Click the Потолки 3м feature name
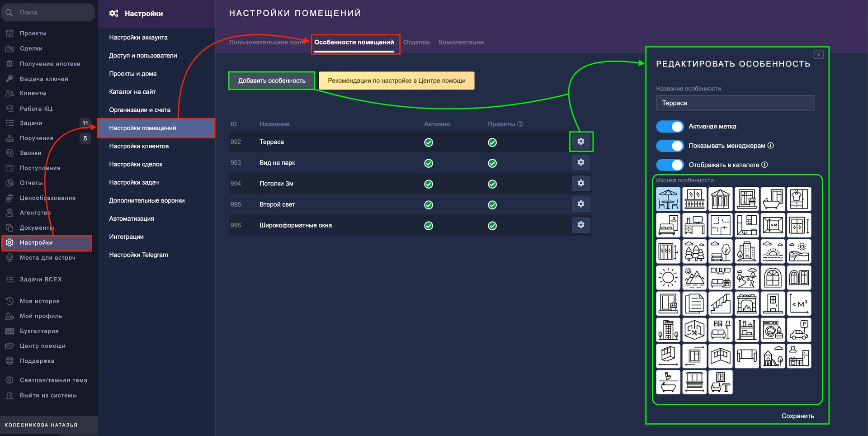This screenshot has width=868, height=436. (276, 184)
